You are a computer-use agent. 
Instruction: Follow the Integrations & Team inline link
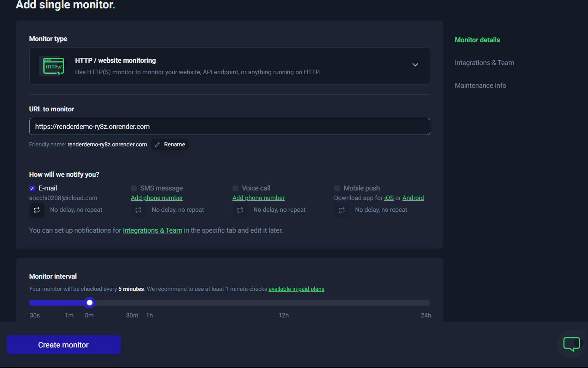152,230
